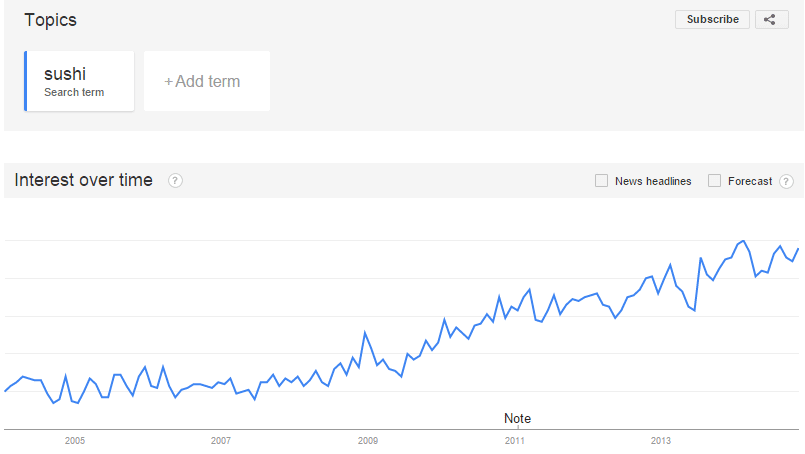Click the 2013 year label
The width and height of the screenshot is (805, 454).
[661, 440]
